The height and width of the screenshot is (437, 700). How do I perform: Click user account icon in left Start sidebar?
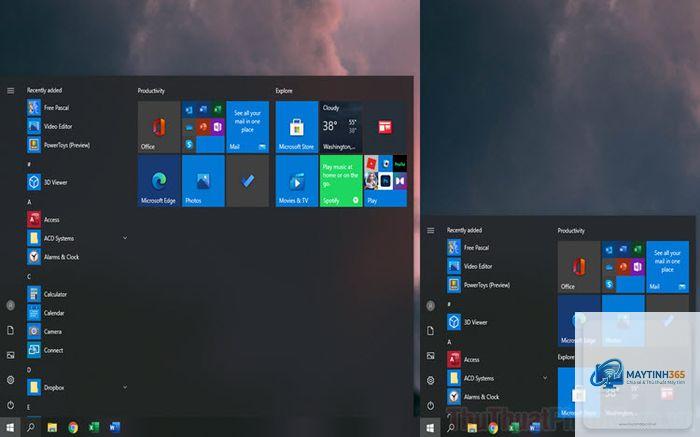[11, 305]
